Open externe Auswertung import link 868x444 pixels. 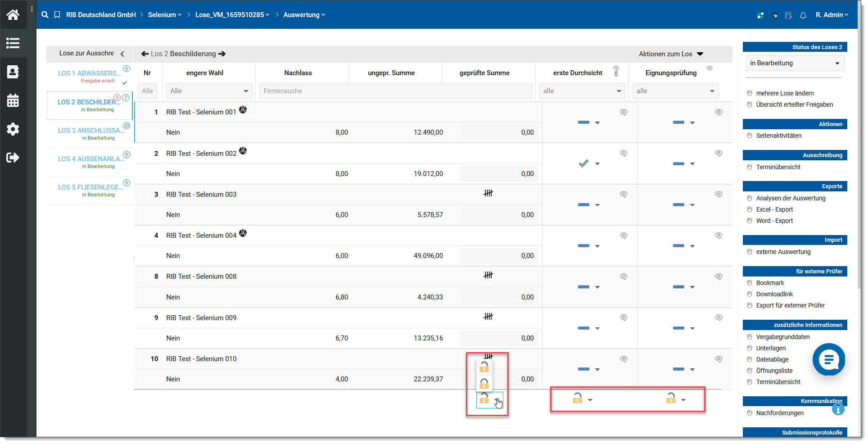pyautogui.click(x=783, y=252)
